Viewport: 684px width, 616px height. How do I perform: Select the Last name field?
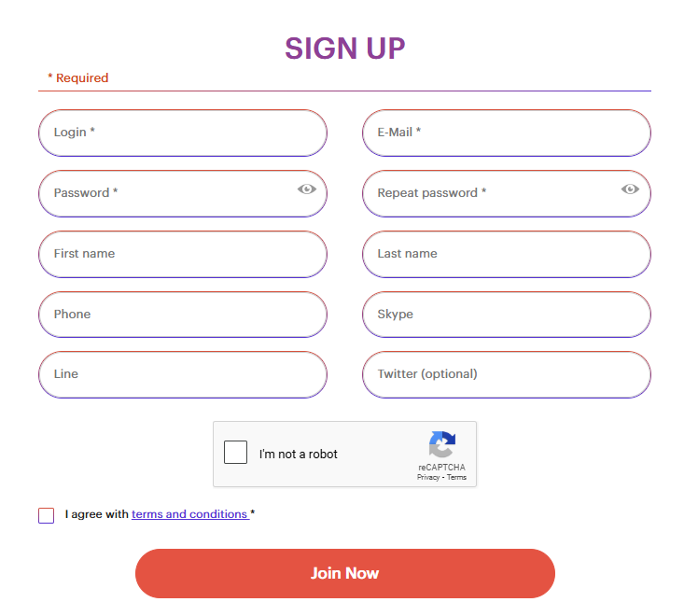click(x=507, y=254)
